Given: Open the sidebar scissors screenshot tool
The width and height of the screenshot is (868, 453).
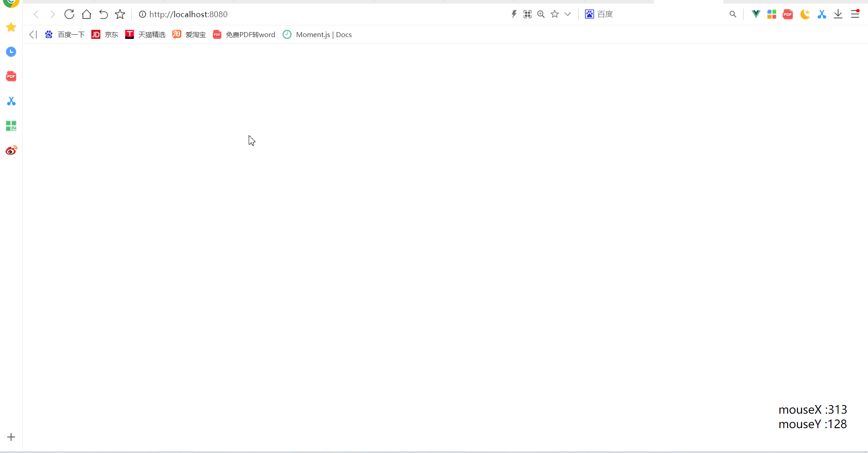Looking at the screenshot, I should pyautogui.click(x=11, y=101).
